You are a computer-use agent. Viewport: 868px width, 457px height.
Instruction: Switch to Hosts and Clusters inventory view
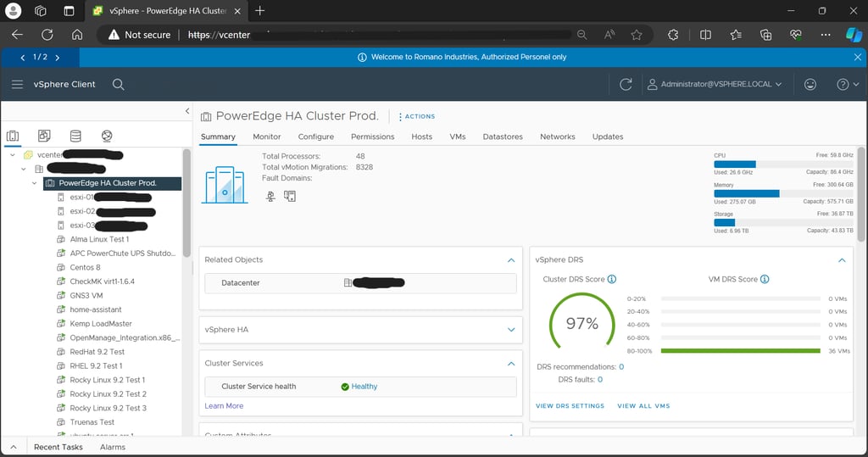(x=13, y=136)
